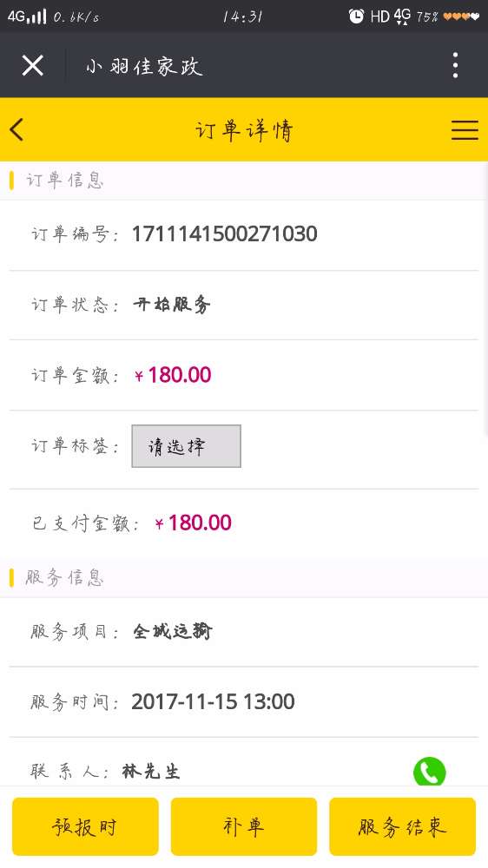Screen dimensions: 488x868
Task: Tap the 订单详情 page title
Action: coord(244,131)
